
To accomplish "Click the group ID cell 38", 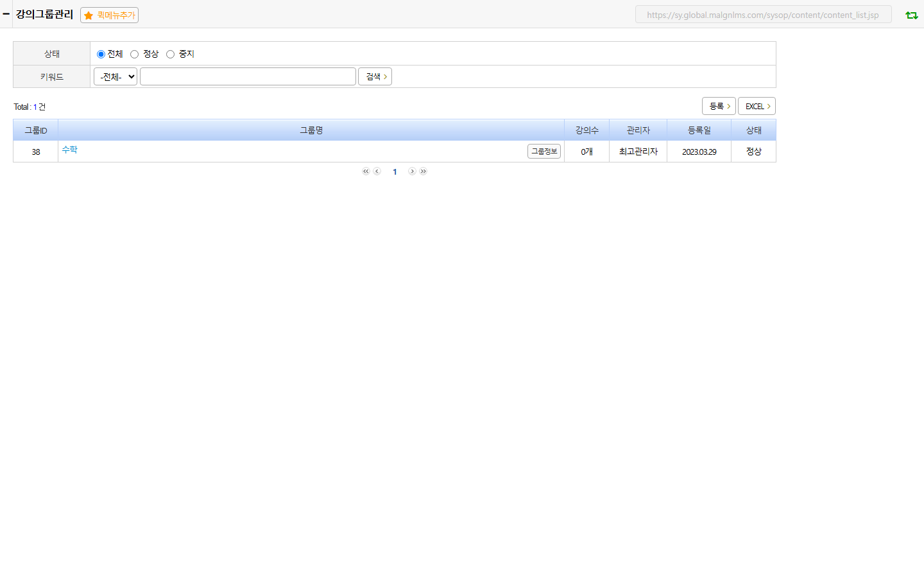I will pos(36,152).
